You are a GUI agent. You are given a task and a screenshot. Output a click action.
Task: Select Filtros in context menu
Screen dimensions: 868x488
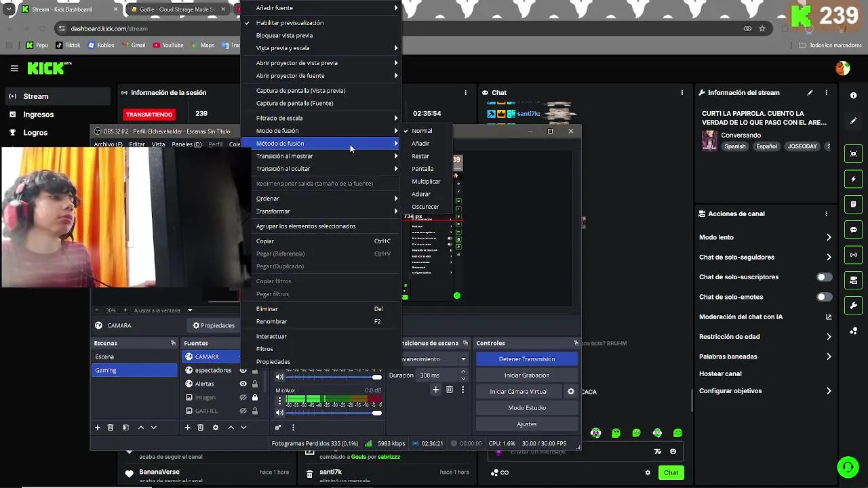[x=321, y=349]
